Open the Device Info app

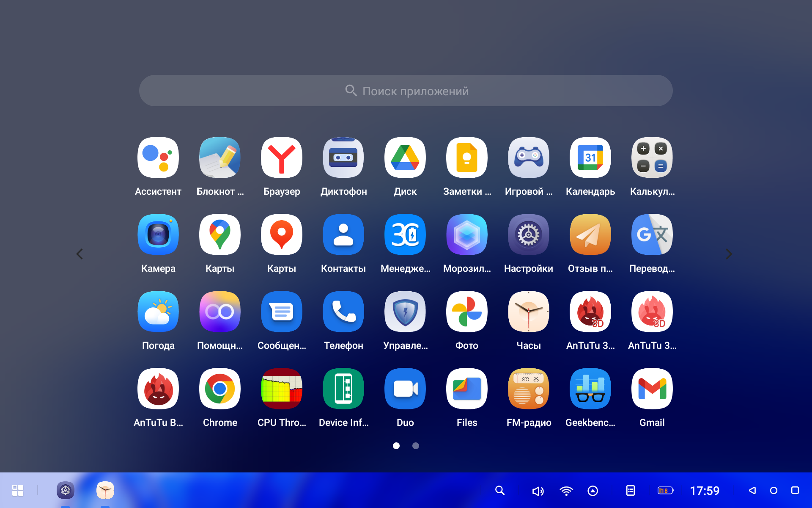point(343,389)
